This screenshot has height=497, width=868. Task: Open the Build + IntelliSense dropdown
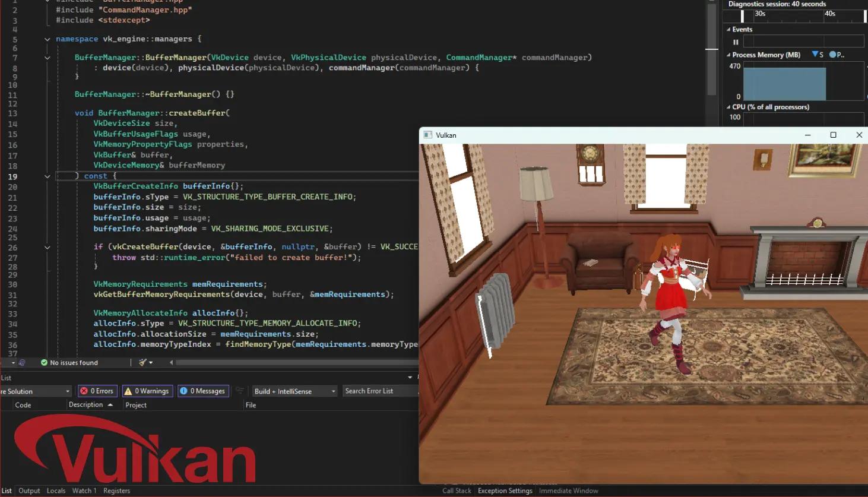[295, 391]
